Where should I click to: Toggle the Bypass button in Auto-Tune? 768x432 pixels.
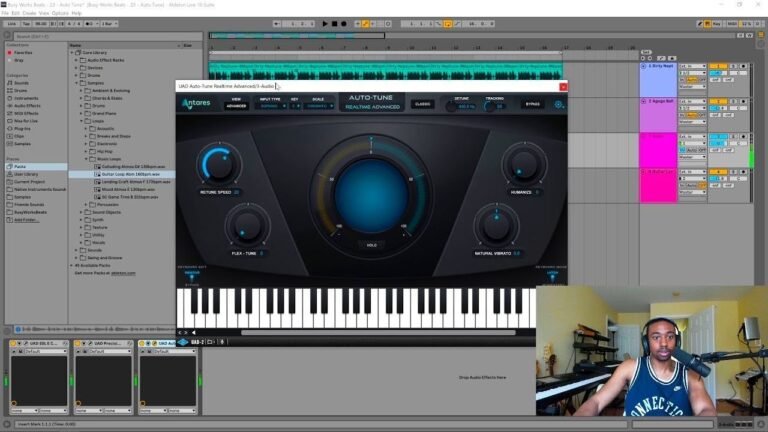[x=532, y=104]
